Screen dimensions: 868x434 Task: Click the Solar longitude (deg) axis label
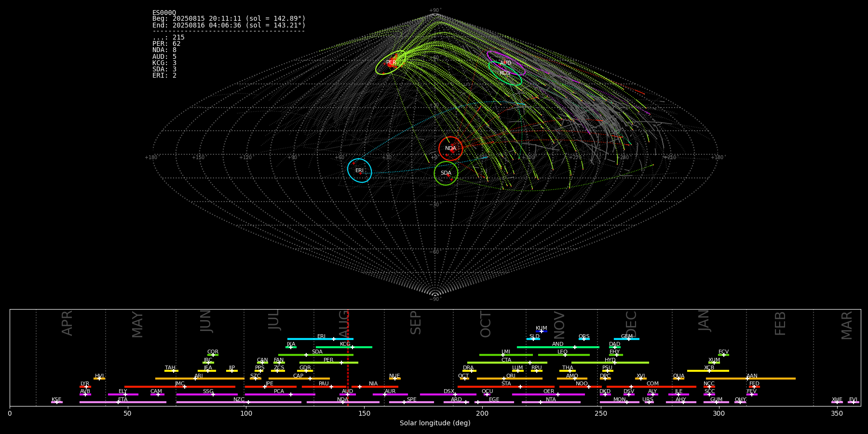[435, 423]
